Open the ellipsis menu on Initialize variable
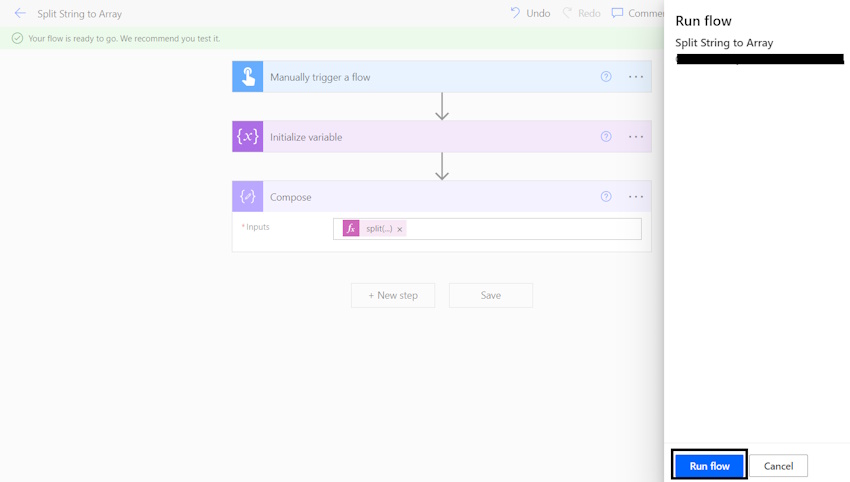This screenshot has width=850, height=482. (636, 137)
